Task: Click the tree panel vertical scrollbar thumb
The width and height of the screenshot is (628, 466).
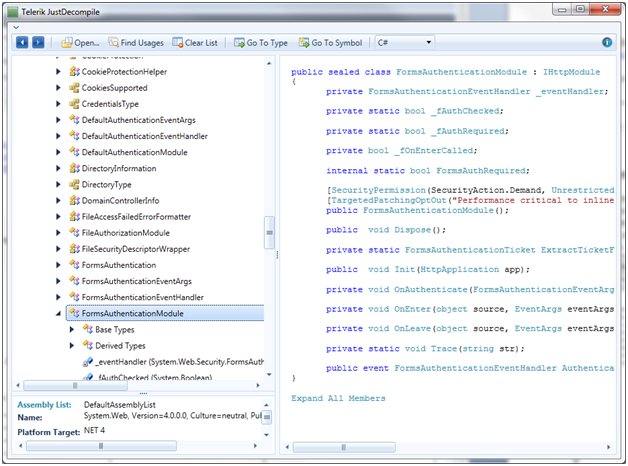Action: (x=269, y=233)
